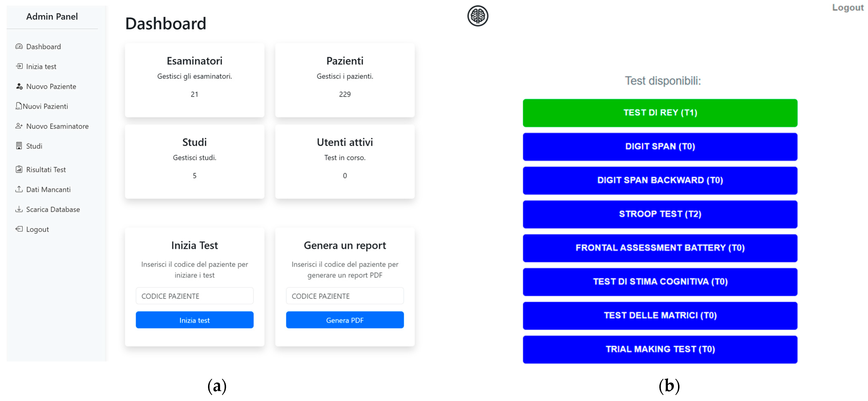Click CODICE PAZIENTE field under Genera un report
Image resolution: width=868 pixels, height=401 pixels.
tap(345, 296)
